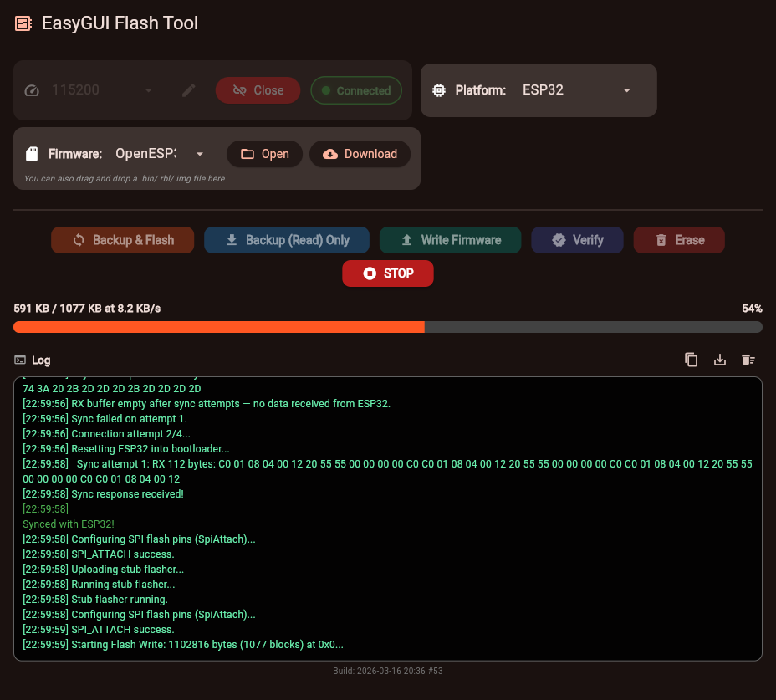
Task: Run Backup (Read) Only
Action: point(287,240)
